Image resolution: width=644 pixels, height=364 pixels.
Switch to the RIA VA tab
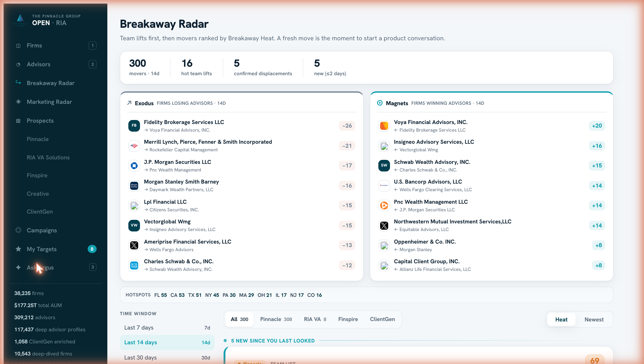click(315, 319)
